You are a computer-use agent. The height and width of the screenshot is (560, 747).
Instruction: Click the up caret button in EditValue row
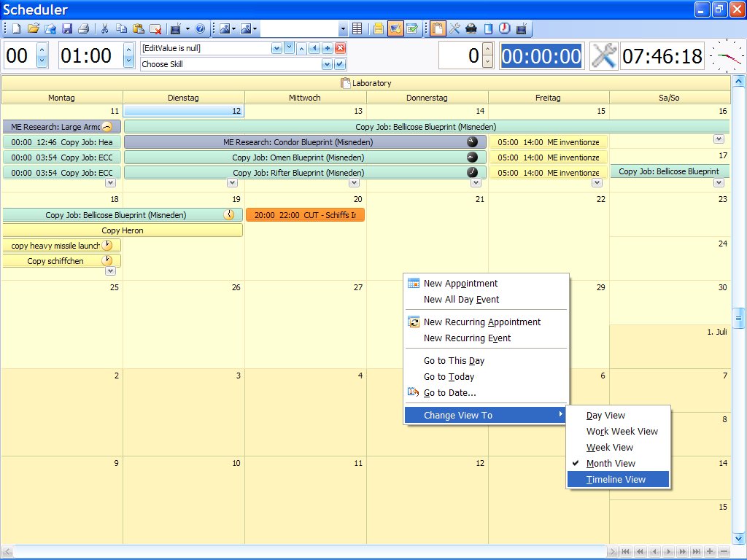(x=301, y=48)
